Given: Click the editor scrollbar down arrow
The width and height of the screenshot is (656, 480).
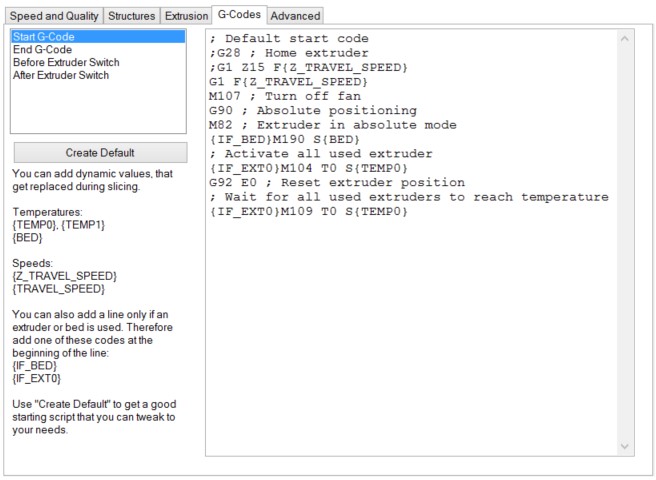Looking at the screenshot, I should 626,446.
